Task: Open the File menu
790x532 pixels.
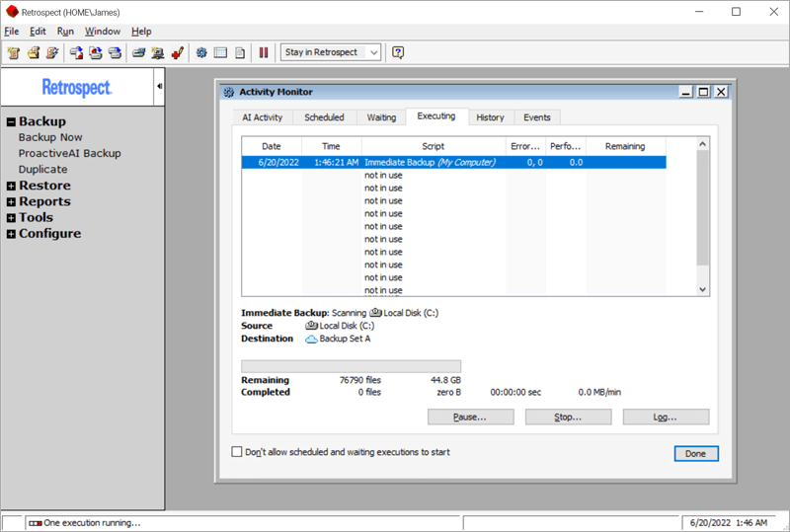Action: point(12,32)
